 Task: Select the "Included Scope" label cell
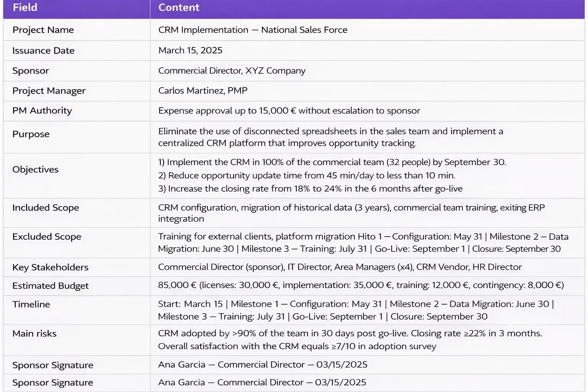tap(46, 207)
